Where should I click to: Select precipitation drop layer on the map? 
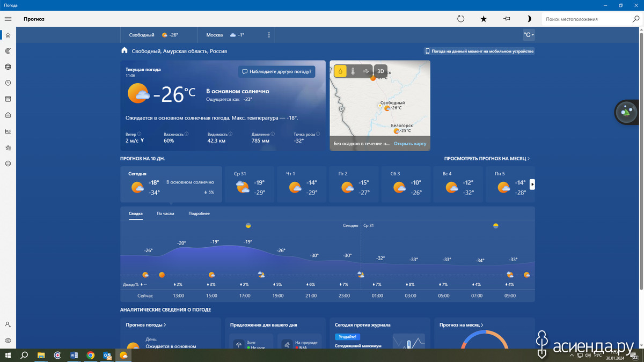(340, 71)
